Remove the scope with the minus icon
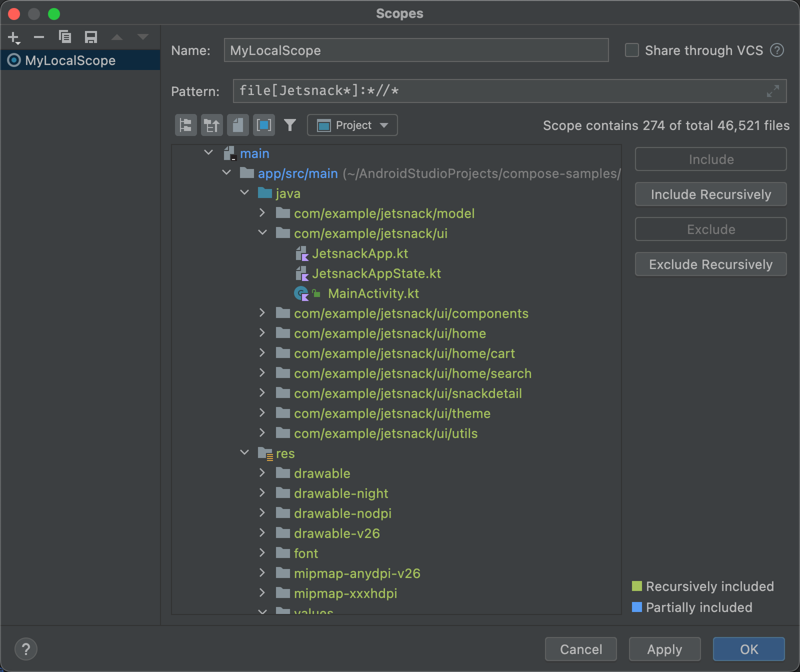Screen dimensions: 800x672 point(39,37)
